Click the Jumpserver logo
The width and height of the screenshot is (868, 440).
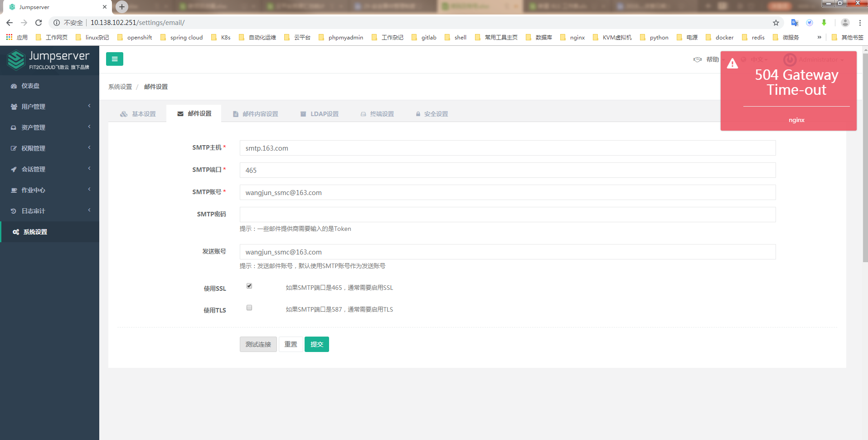click(49, 60)
